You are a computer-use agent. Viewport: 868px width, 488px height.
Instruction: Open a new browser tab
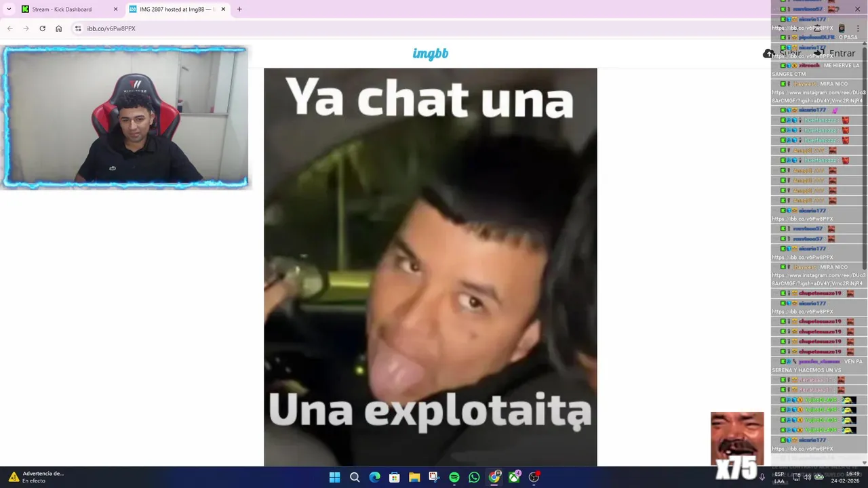click(x=239, y=9)
